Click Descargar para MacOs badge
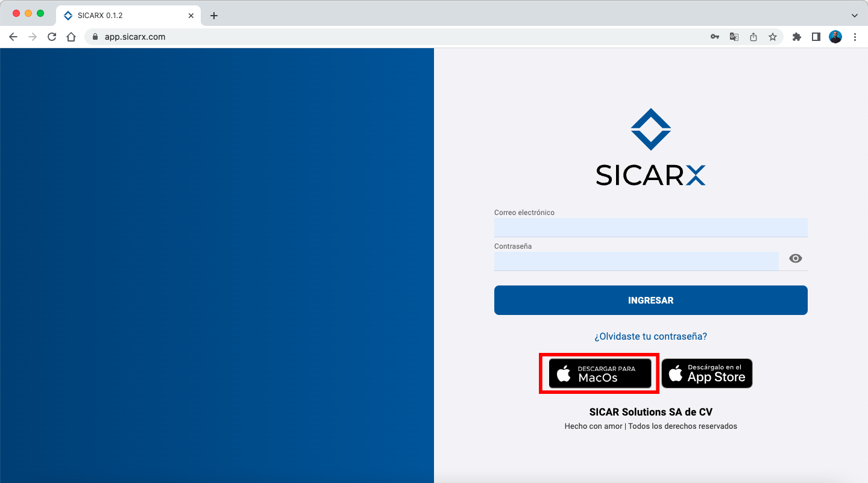The height and width of the screenshot is (483, 868). (x=600, y=373)
